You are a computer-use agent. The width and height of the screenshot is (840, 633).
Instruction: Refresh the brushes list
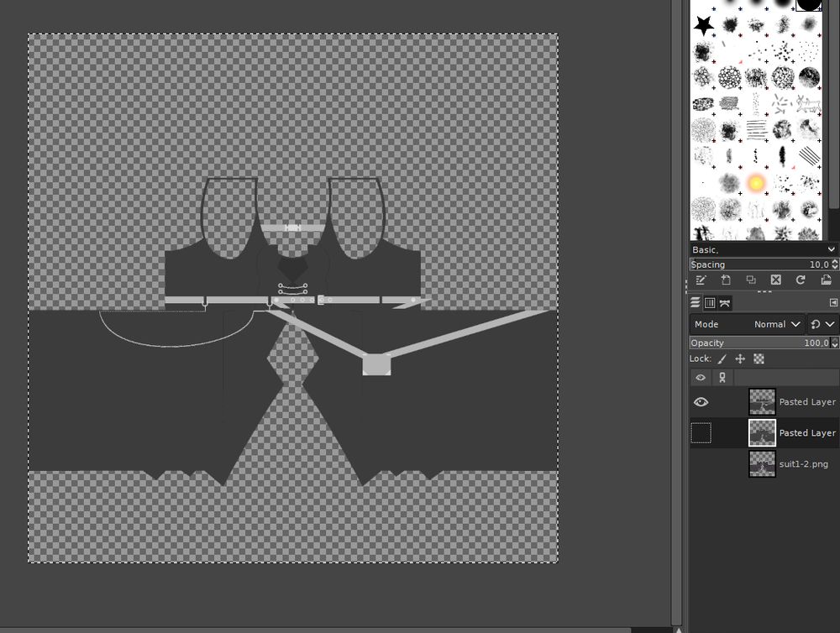point(801,280)
